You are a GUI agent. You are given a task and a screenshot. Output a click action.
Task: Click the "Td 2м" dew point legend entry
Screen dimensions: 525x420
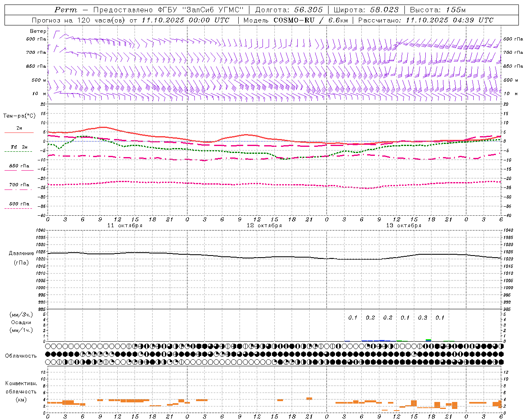pyautogui.click(x=19, y=147)
